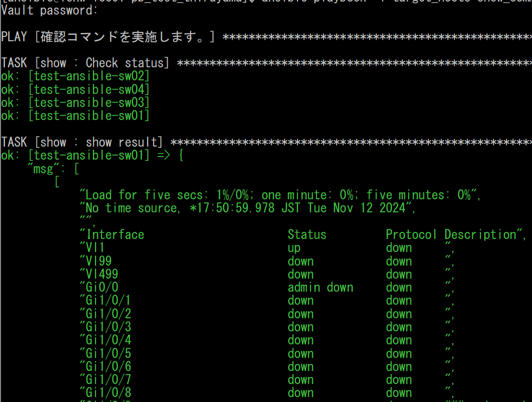The height and width of the screenshot is (402, 532).
Task: Select the No time source timestamp line
Action: pyautogui.click(x=247, y=208)
